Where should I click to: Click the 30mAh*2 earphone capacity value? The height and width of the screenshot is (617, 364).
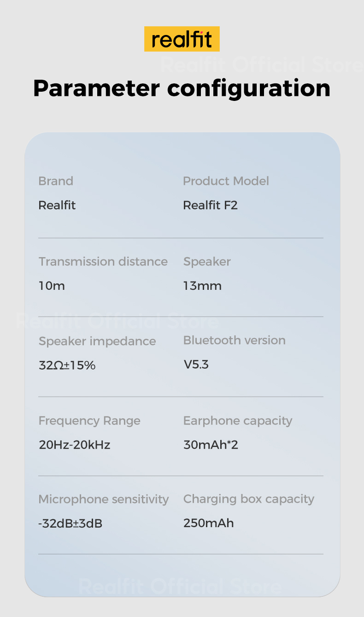coord(211,445)
